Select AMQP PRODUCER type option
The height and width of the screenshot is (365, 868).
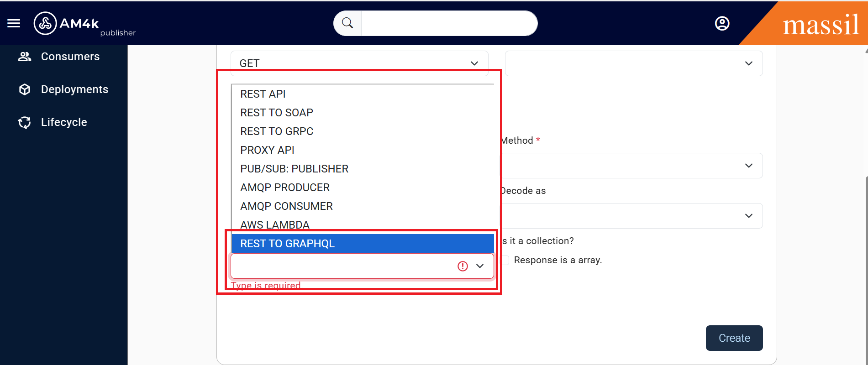[285, 188]
